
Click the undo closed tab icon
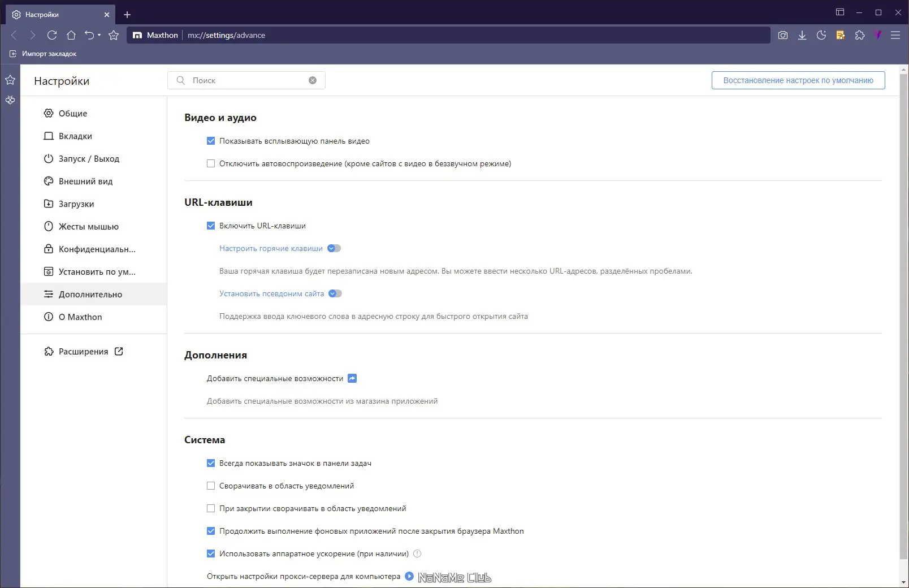(89, 35)
